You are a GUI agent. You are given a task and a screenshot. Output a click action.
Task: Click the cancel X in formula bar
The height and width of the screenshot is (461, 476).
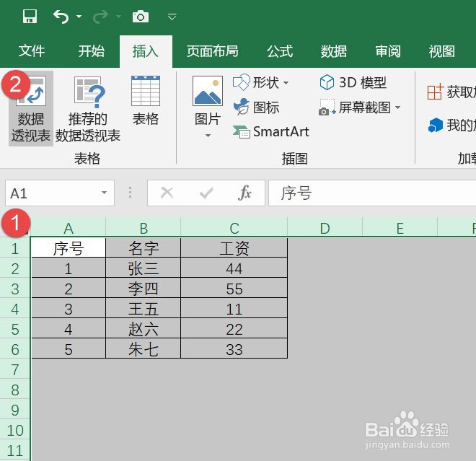167,193
